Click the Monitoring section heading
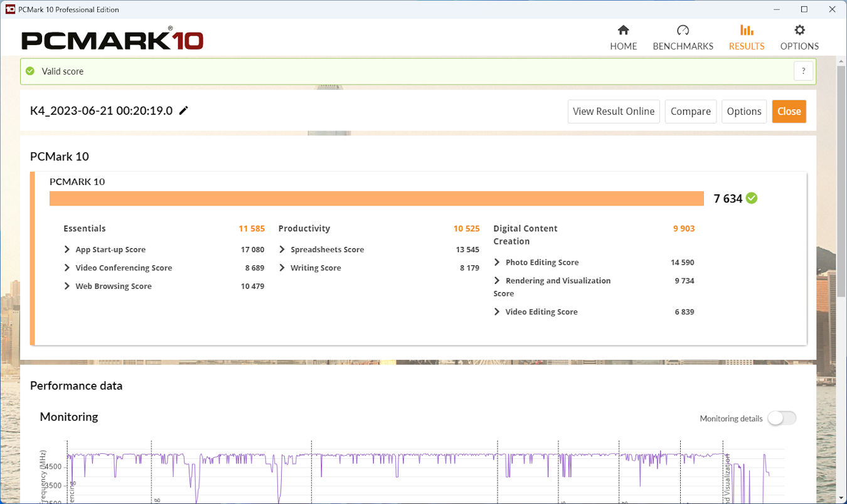 pyautogui.click(x=69, y=417)
